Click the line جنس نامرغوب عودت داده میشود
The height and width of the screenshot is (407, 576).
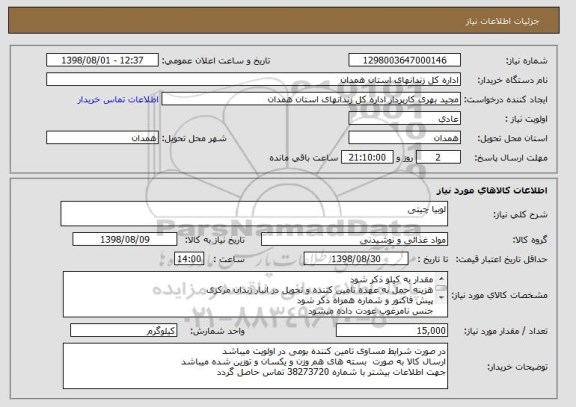pos(371,311)
